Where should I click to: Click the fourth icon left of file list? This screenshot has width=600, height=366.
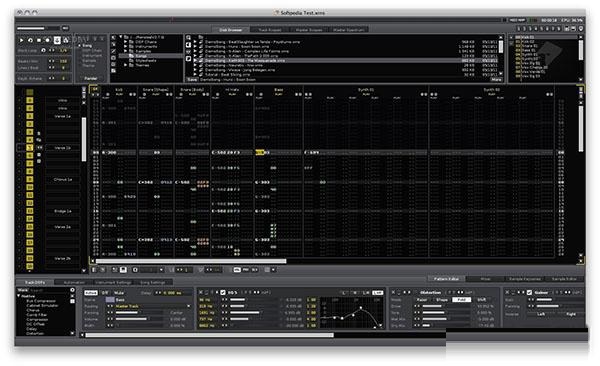point(188,59)
